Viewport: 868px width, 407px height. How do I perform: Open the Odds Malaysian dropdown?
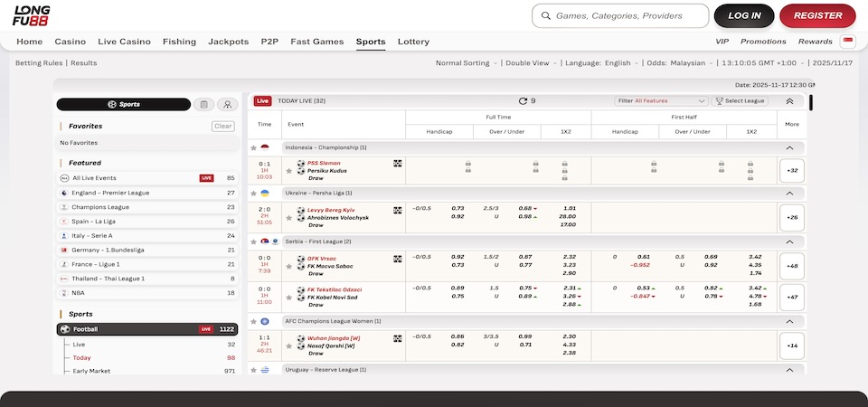(680, 63)
